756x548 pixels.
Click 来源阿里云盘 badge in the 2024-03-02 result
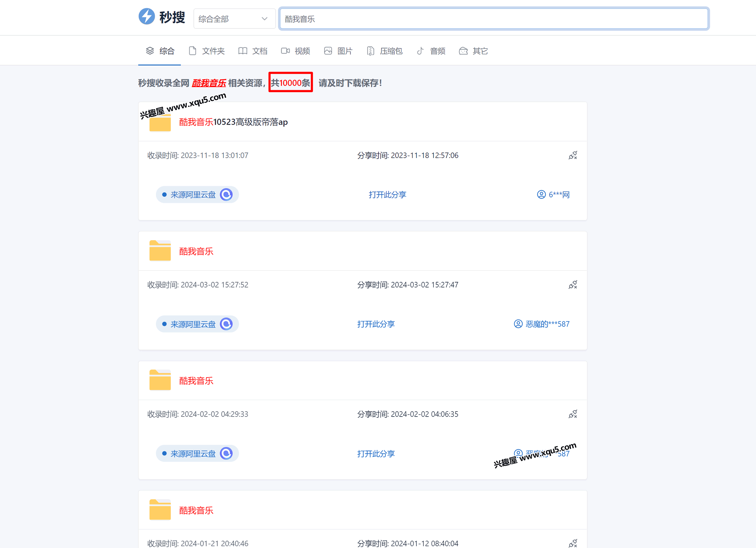click(197, 324)
